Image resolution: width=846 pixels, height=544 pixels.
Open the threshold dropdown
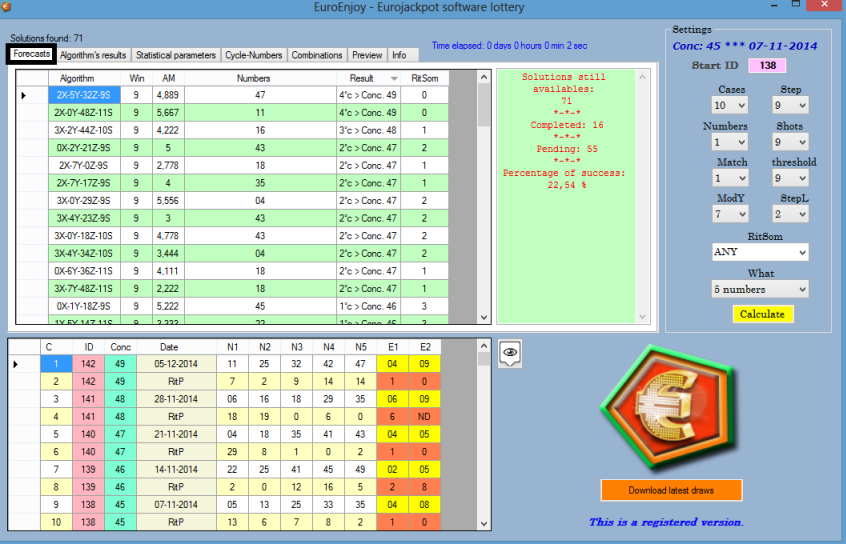click(790, 178)
